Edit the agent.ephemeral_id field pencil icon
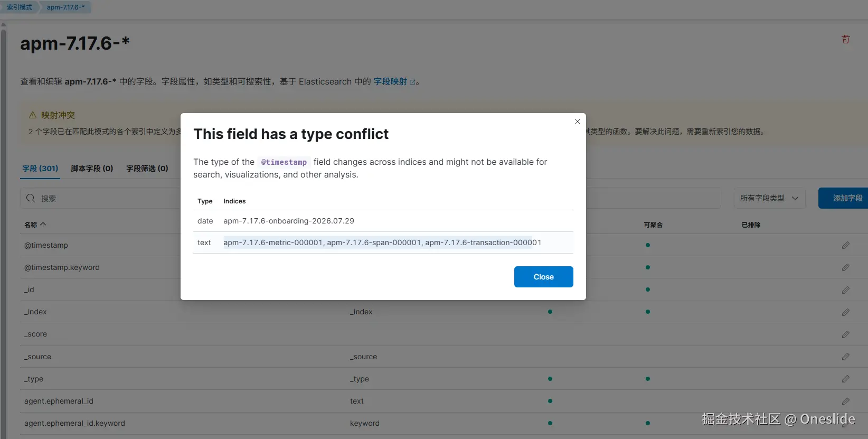 pos(845,401)
